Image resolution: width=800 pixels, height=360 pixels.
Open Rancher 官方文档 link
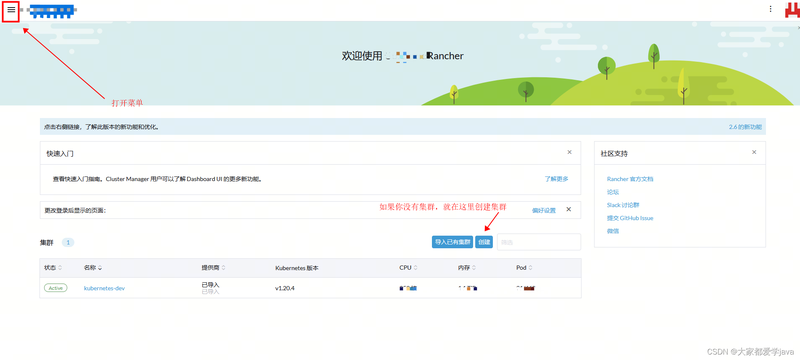[630, 179]
